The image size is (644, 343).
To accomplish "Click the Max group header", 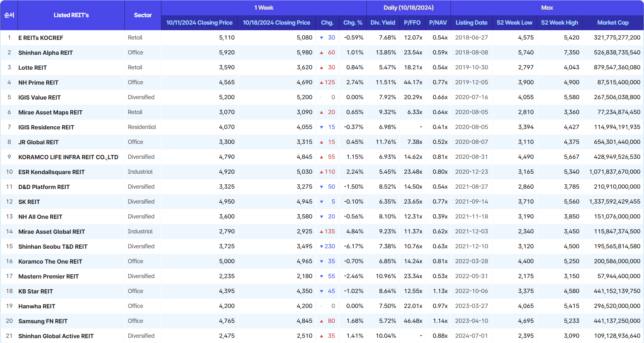I will [547, 8].
